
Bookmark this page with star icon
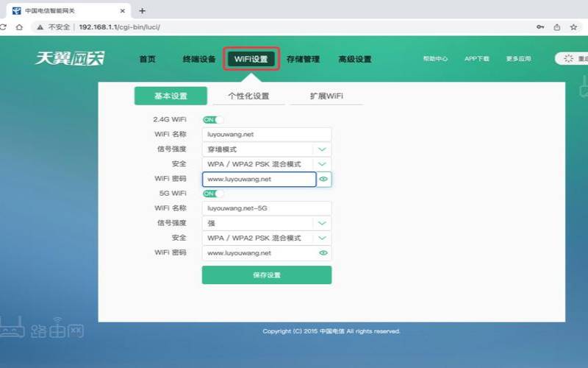[x=573, y=27]
